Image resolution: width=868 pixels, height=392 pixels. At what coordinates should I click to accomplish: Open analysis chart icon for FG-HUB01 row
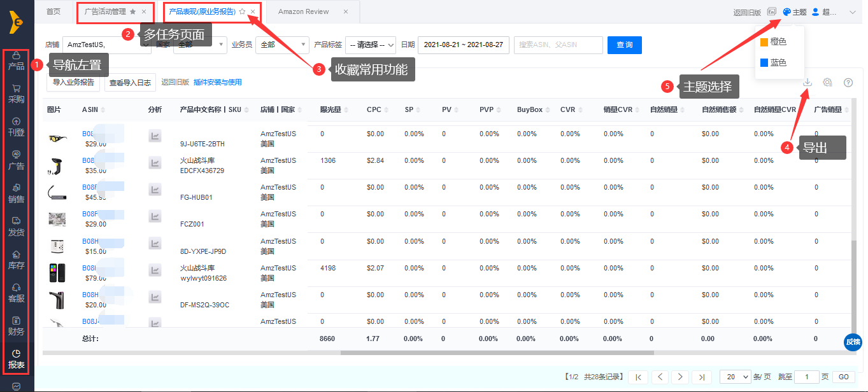pyautogui.click(x=155, y=190)
